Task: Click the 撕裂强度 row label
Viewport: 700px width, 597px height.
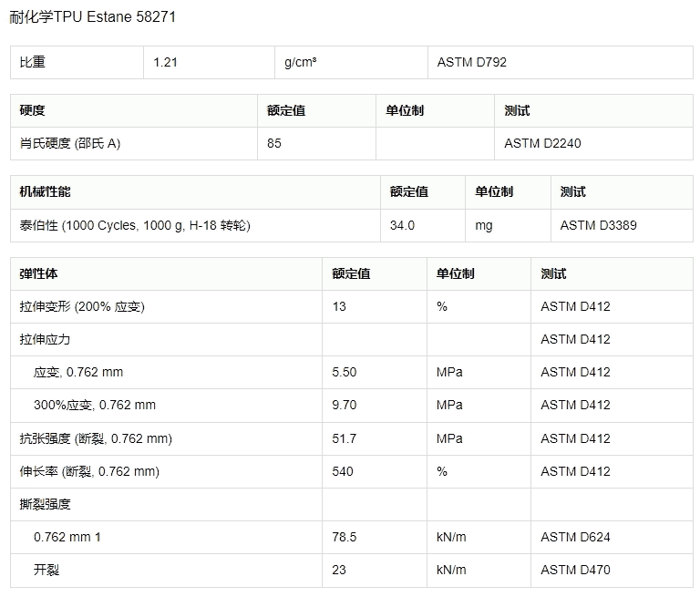Action: click(x=46, y=504)
